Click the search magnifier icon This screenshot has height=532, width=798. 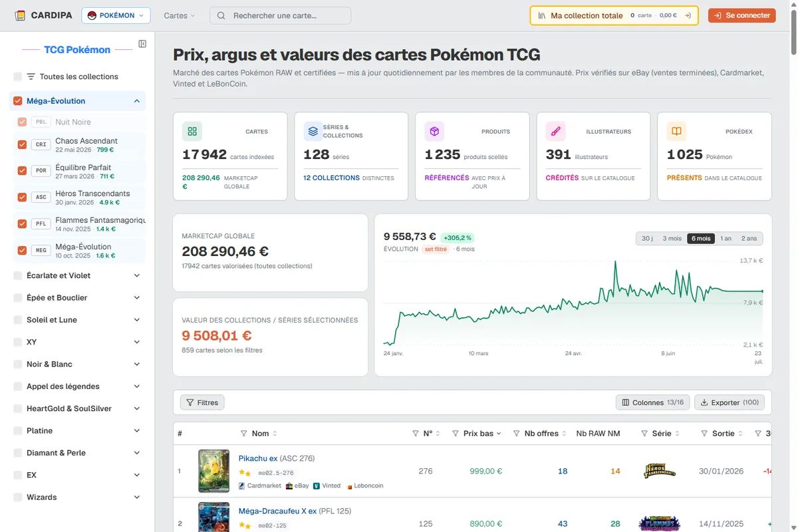221,15
